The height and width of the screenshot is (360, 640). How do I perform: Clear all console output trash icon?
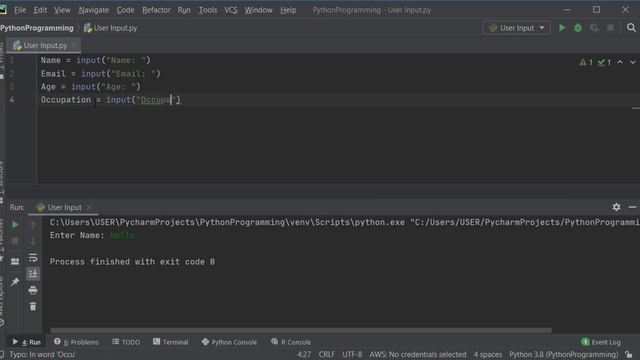coord(33,307)
